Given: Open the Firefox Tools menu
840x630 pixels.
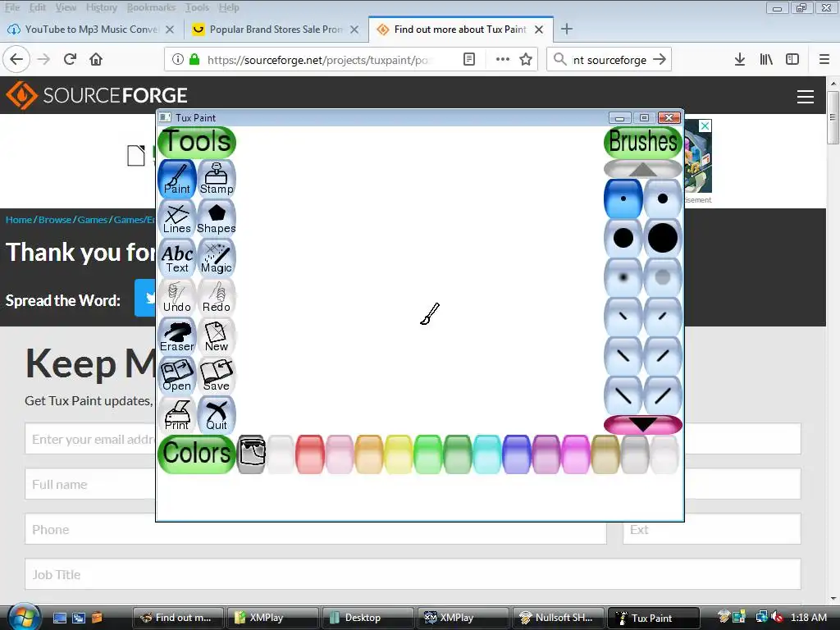Looking at the screenshot, I should point(197,7).
